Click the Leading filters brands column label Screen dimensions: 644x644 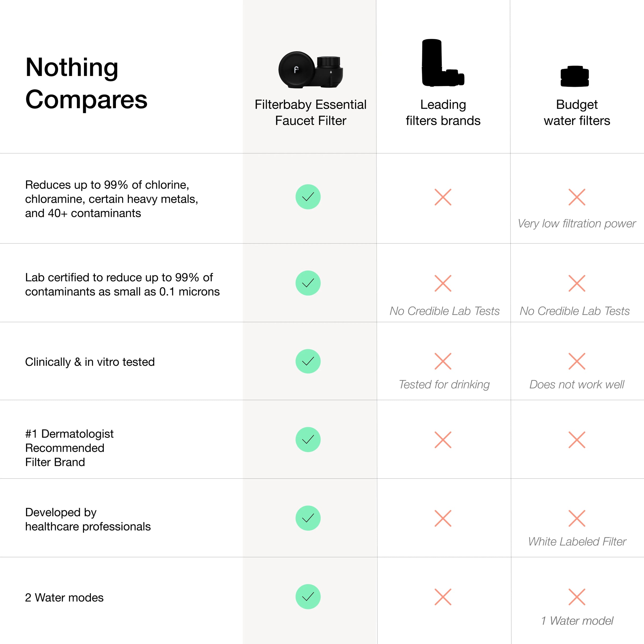(443, 113)
